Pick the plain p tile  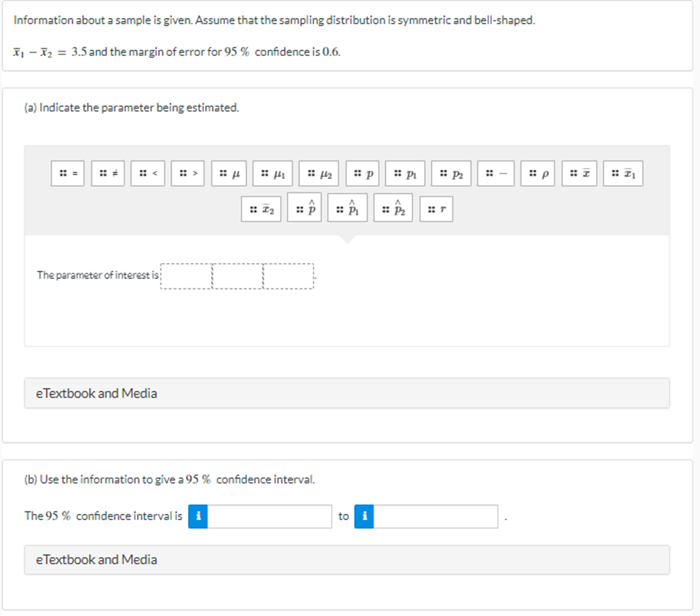click(x=363, y=173)
